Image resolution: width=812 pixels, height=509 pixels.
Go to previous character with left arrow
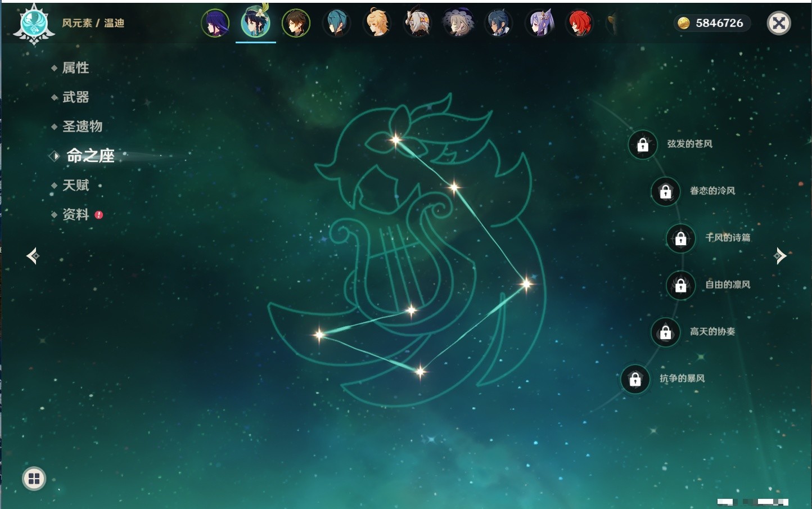coord(33,256)
